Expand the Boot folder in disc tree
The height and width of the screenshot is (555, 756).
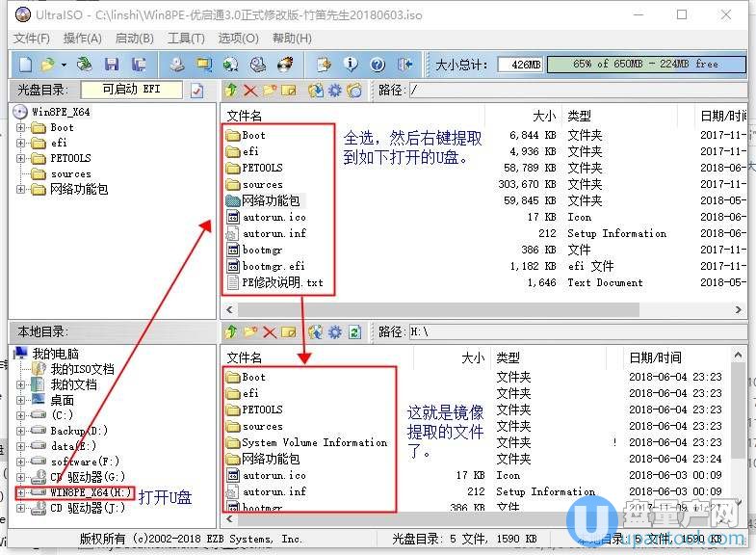pyautogui.click(x=22, y=127)
